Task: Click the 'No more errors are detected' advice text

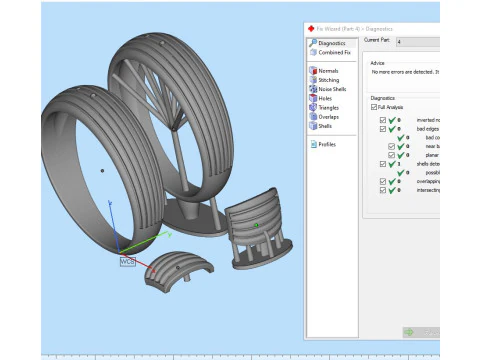Action: coord(405,72)
